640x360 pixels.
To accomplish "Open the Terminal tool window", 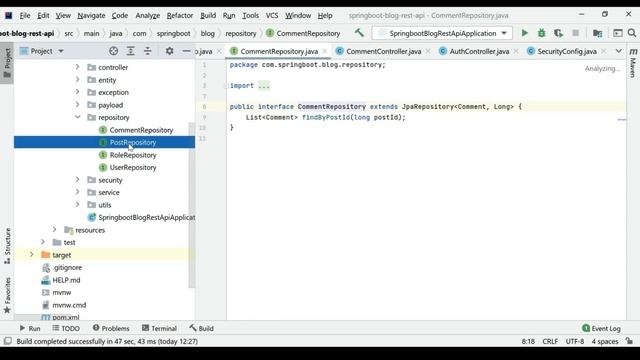I will point(159,328).
